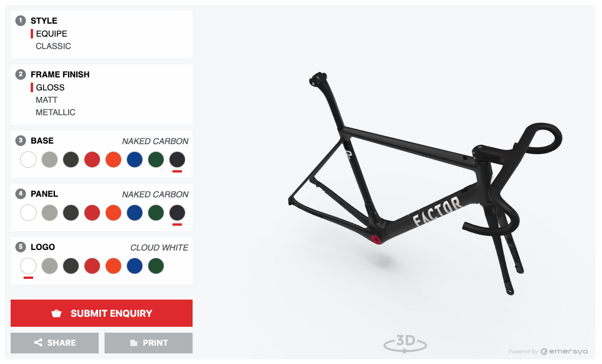
Task: Select naked carbon Base swatch
Action: [x=177, y=160]
